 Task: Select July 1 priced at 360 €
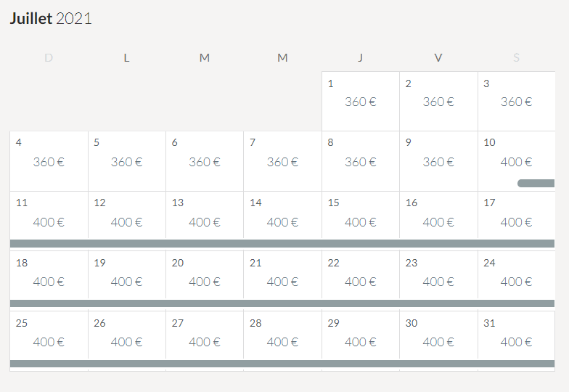click(360, 101)
